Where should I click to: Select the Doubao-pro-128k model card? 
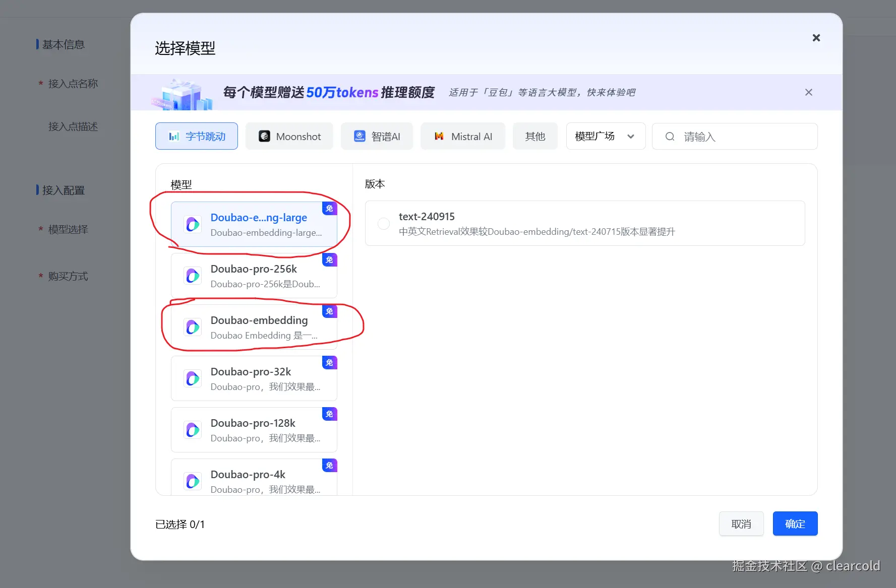[x=254, y=430]
